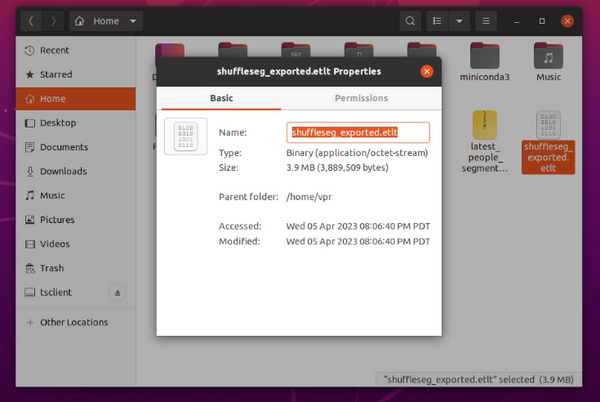Open Starred in the sidebar
600x402 pixels.
[x=56, y=74]
